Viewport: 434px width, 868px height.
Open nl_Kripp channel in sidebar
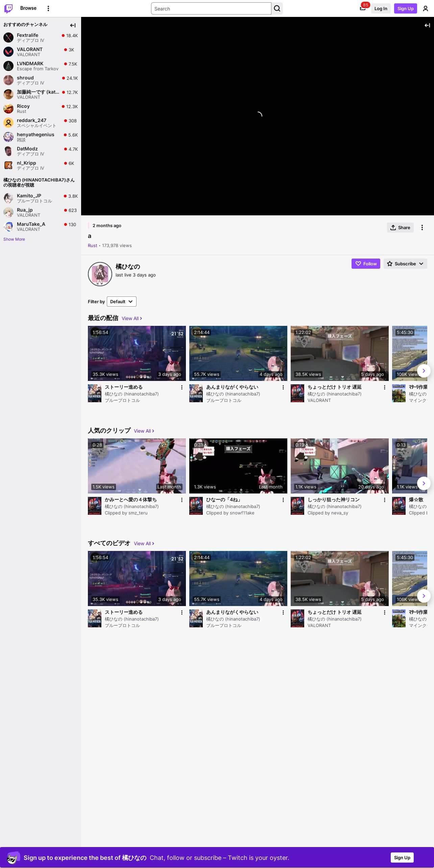pos(41,165)
